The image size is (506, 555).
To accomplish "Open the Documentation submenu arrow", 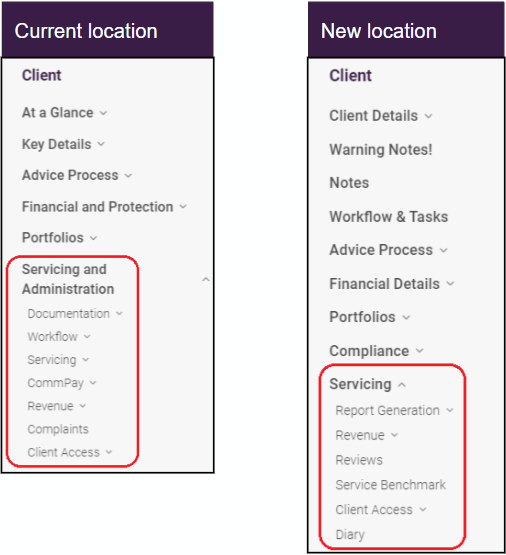I will [x=119, y=313].
